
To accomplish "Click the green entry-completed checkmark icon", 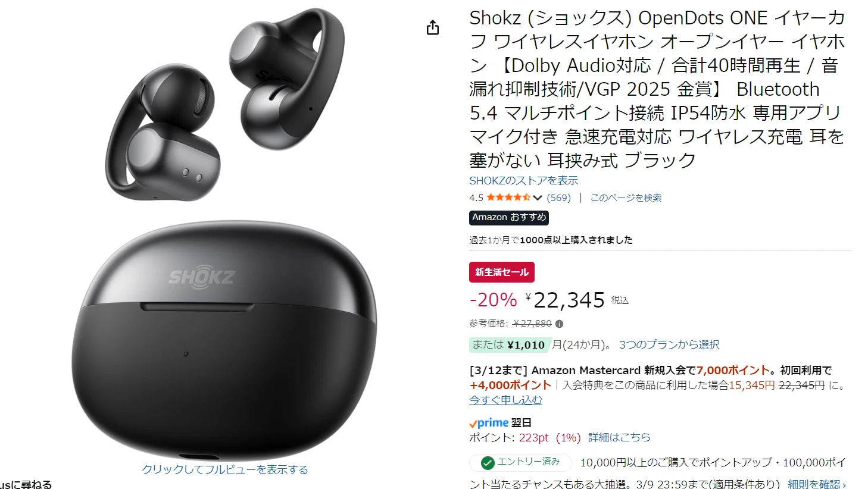I will (488, 462).
